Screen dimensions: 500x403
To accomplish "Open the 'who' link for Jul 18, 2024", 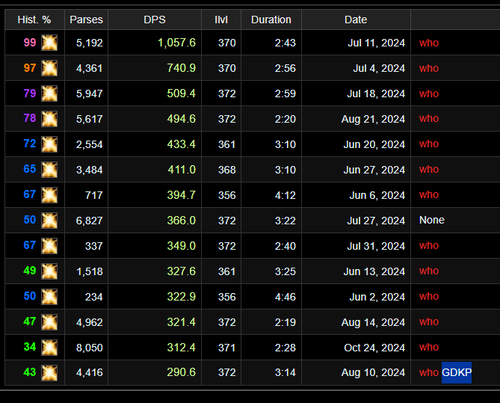I will (x=429, y=94).
